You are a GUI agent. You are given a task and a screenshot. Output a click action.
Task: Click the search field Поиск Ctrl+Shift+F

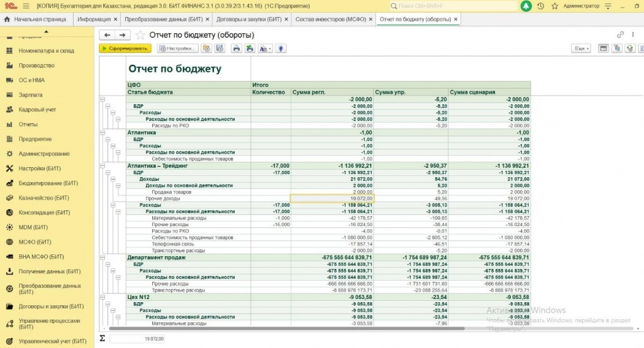coord(454,6)
